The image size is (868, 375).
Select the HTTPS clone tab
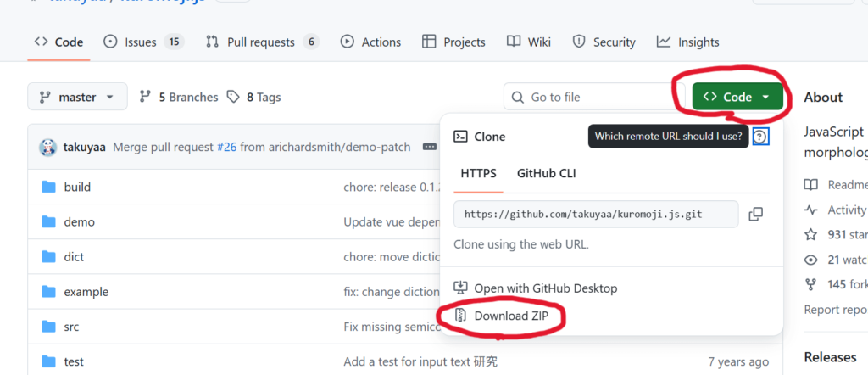[479, 173]
